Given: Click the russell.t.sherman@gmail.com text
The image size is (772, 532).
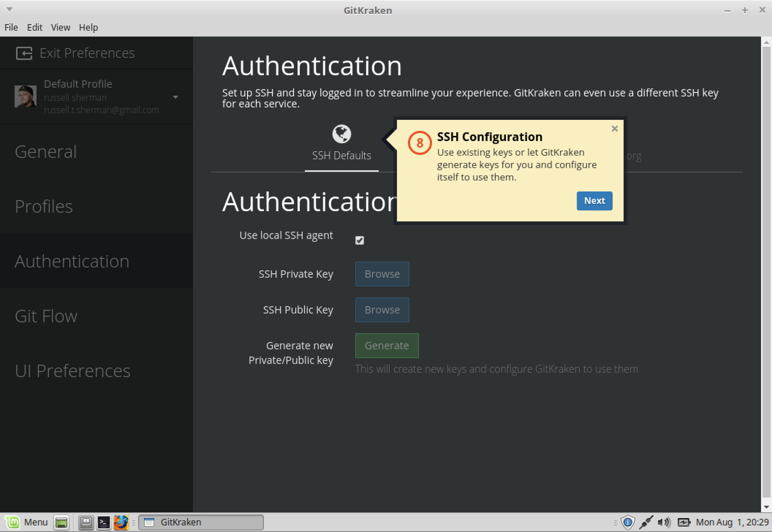Looking at the screenshot, I should pyautogui.click(x=101, y=110).
